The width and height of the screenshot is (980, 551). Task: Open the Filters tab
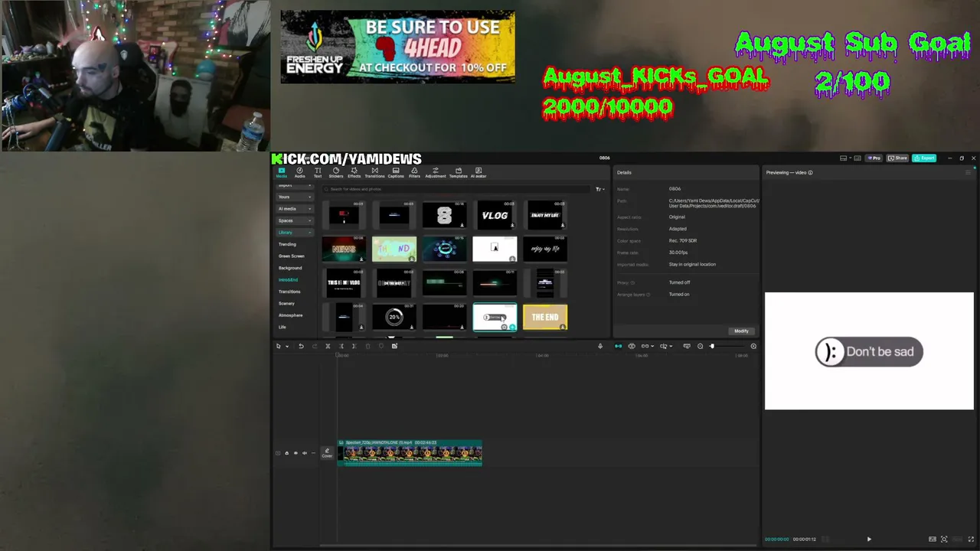pyautogui.click(x=414, y=173)
